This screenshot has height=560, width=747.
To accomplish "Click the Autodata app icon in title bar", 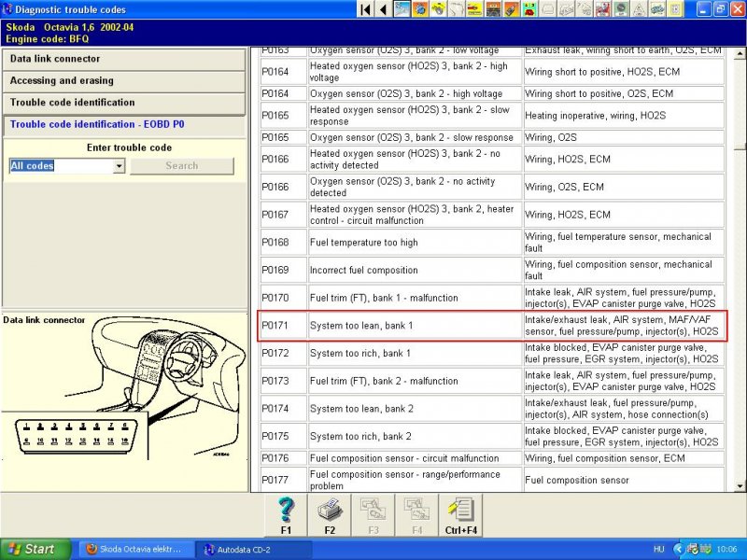I will [7, 9].
